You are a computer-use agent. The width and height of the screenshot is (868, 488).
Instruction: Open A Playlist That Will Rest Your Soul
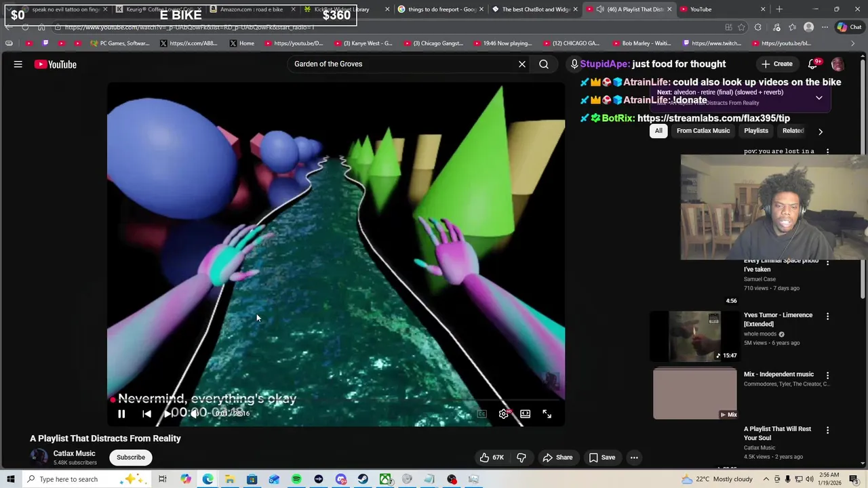777,433
